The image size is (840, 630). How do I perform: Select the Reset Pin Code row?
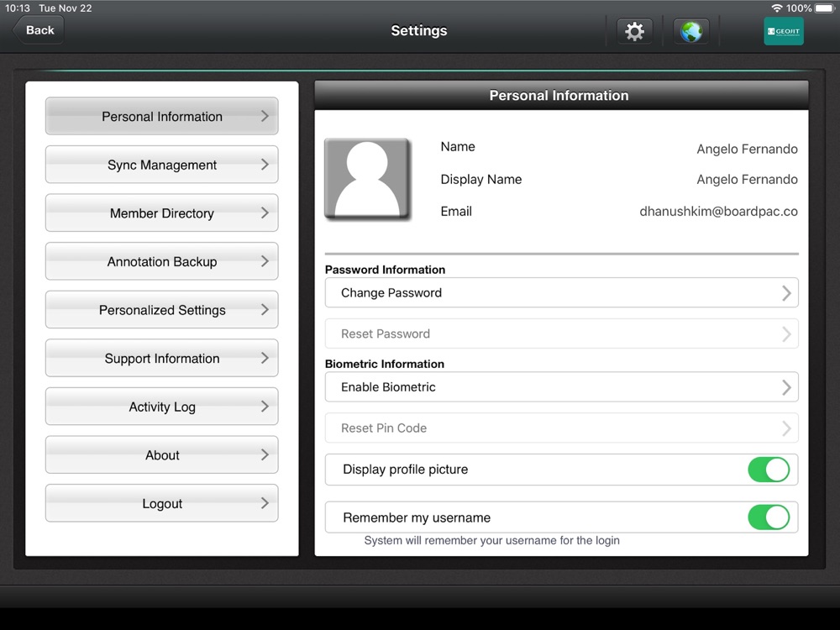561,428
